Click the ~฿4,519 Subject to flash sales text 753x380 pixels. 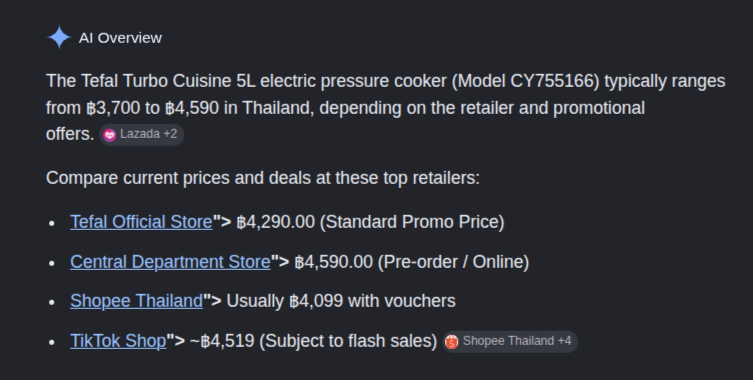coord(313,341)
